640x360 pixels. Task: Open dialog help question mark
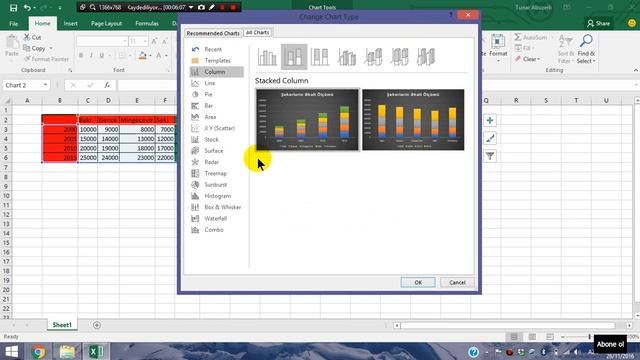(451, 15)
